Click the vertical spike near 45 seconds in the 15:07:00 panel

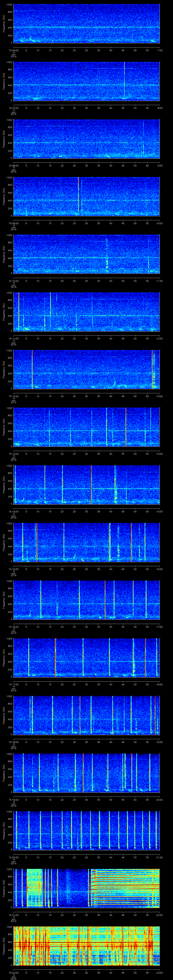(x=124, y=80)
